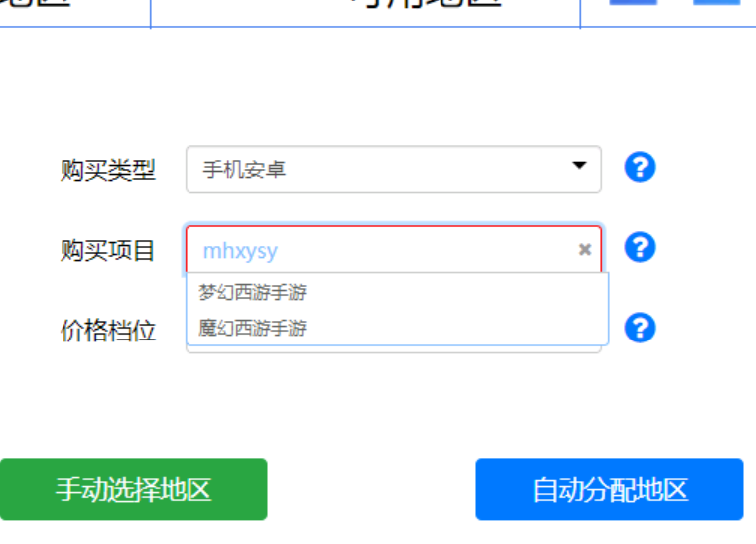Screen dimensions: 756x544
Task: Expand the 购买类型 dropdown arrow
Action: [x=579, y=167]
